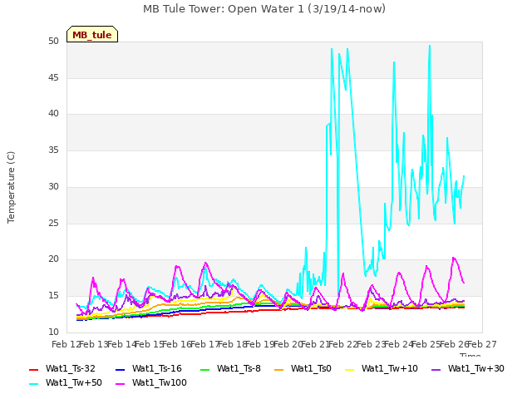Toggle the Wat1_Ts-32 legend entry

tap(62, 369)
